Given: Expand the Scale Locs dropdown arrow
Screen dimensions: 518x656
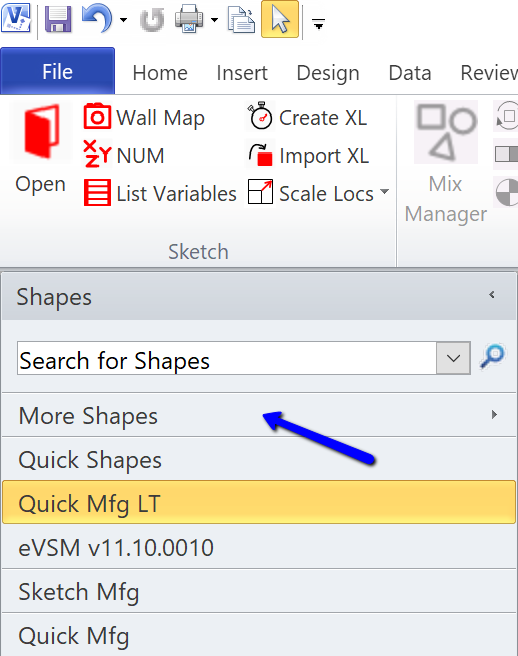Looking at the screenshot, I should 384,192.
